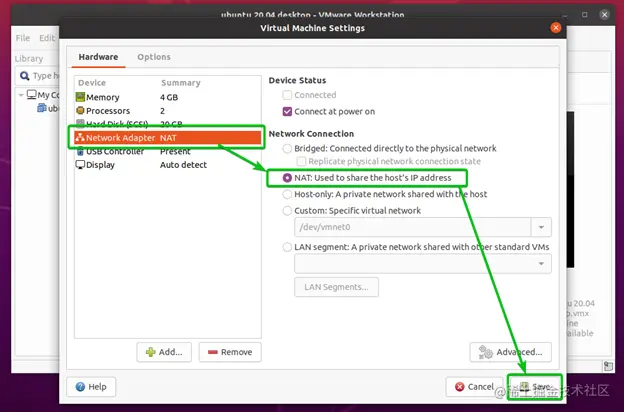Select the USB Controller Present row
The height and width of the screenshot is (412, 624).
tap(168, 152)
